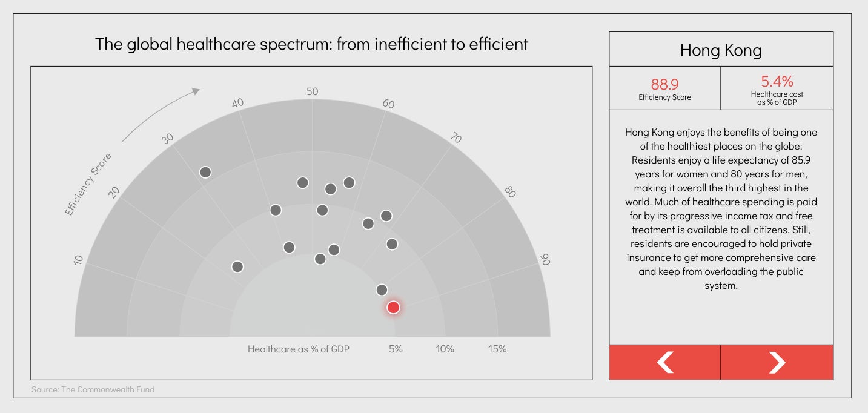Click the topmost dot right of the 50 line
This screenshot has height=413, width=868.
349,182
